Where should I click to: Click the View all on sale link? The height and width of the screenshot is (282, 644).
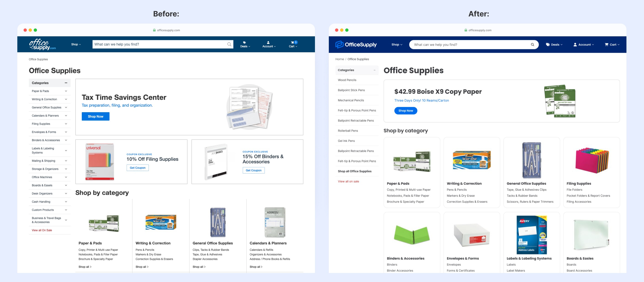point(348,181)
